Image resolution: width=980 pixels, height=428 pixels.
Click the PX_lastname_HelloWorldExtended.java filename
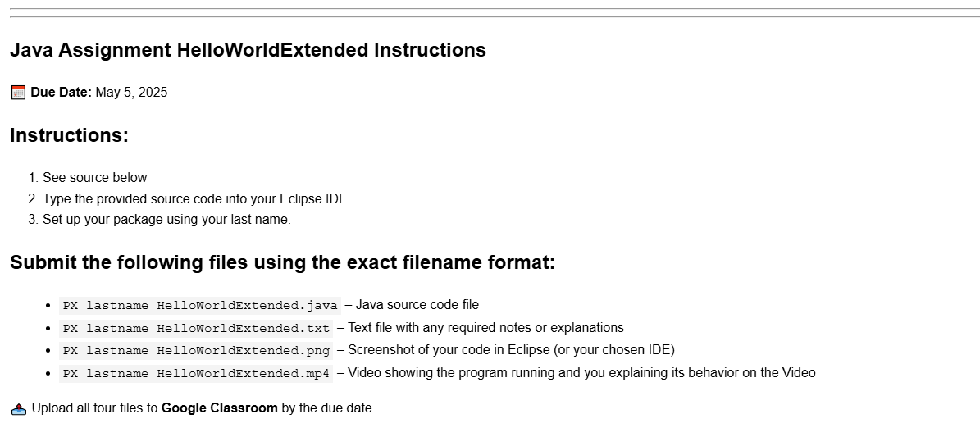(200, 306)
